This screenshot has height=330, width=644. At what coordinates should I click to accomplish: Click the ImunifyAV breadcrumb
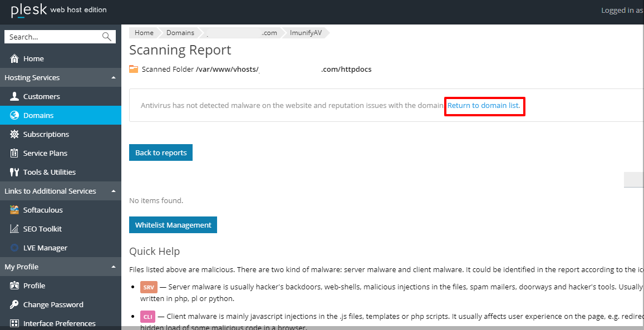click(x=305, y=33)
